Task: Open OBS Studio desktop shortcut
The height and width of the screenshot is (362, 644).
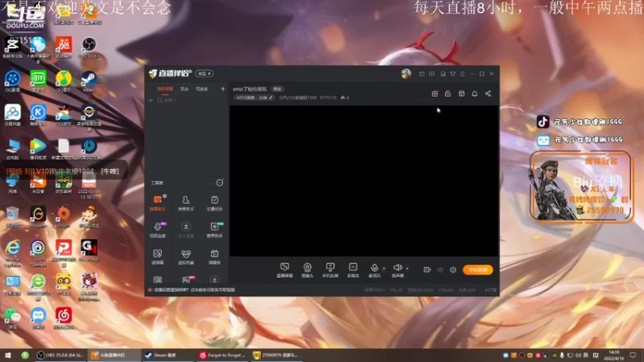Action: (x=89, y=47)
